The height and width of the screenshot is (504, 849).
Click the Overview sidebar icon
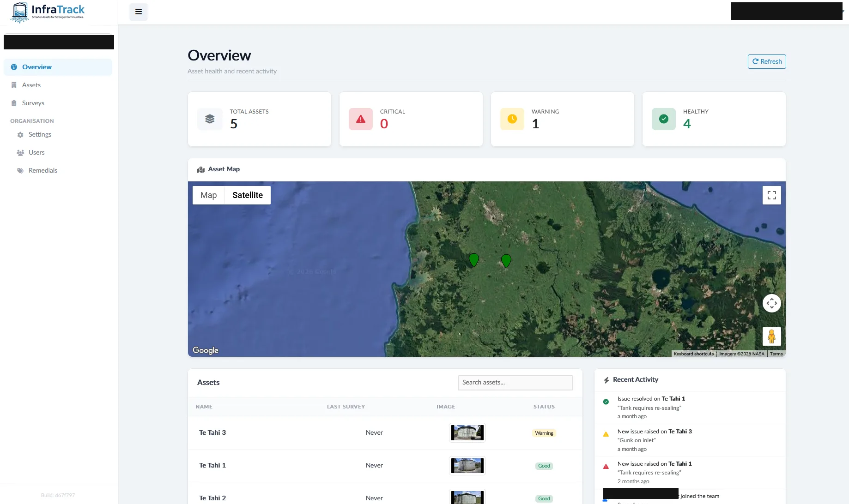[x=14, y=67]
